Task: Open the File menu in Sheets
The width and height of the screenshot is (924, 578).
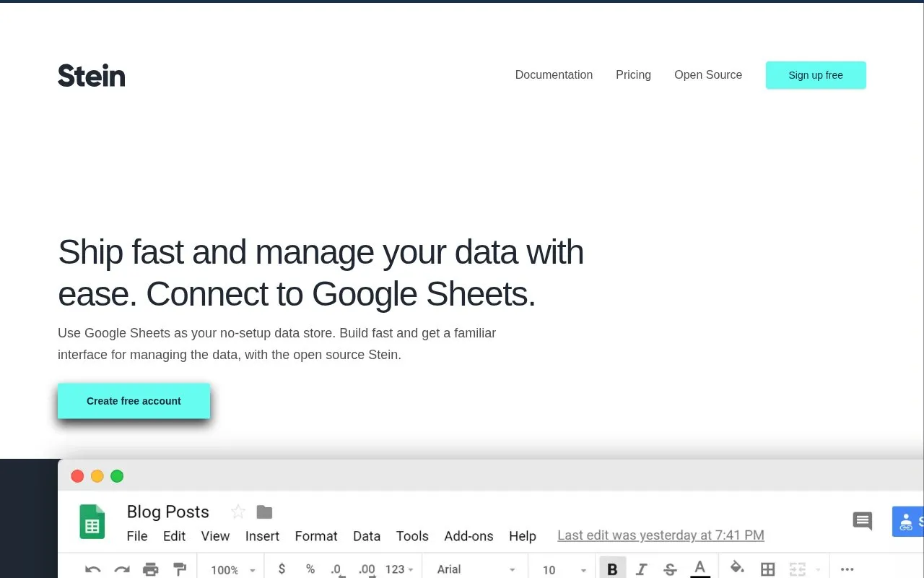Action: [137, 536]
